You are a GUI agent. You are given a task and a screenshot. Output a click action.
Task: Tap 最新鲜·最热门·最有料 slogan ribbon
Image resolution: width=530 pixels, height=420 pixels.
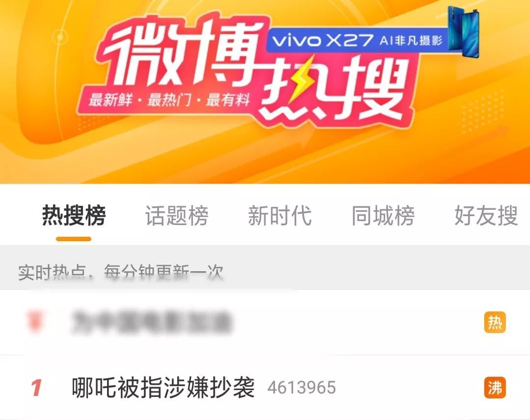click(x=169, y=100)
